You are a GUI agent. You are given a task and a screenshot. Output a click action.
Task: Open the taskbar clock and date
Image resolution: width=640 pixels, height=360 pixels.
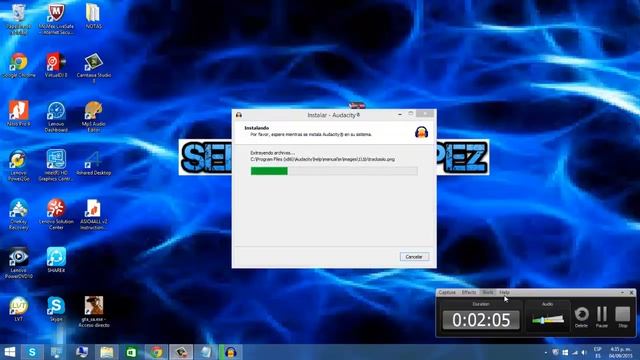click(x=621, y=352)
